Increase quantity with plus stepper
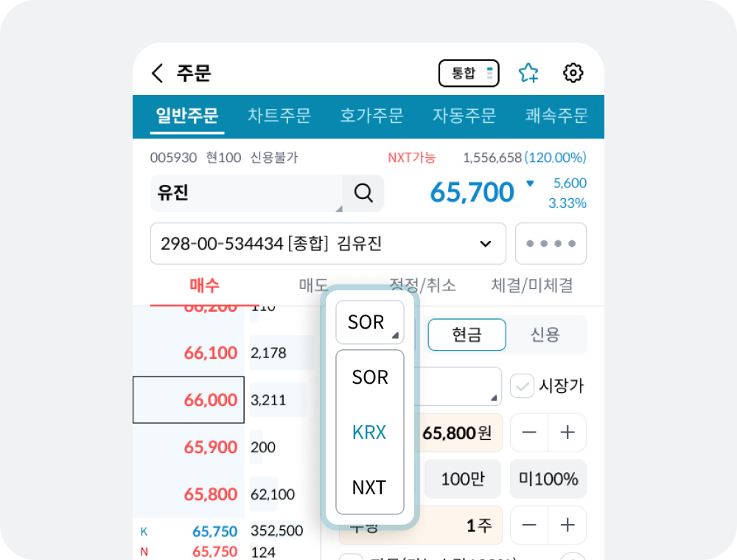 [x=567, y=525]
